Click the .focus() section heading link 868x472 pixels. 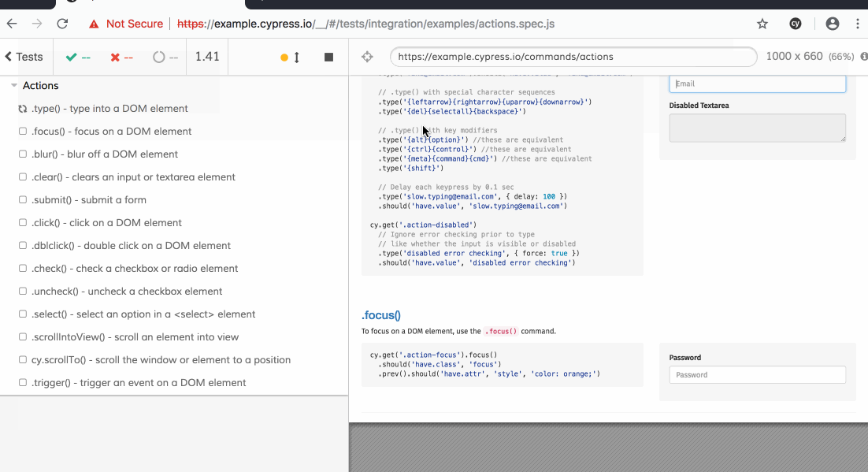[x=381, y=315]
